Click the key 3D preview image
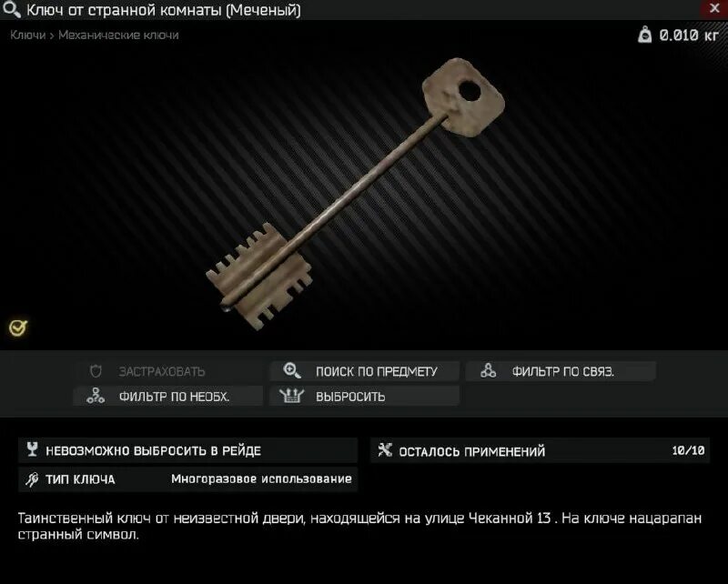The image size is (728, 584). point(355,194)
